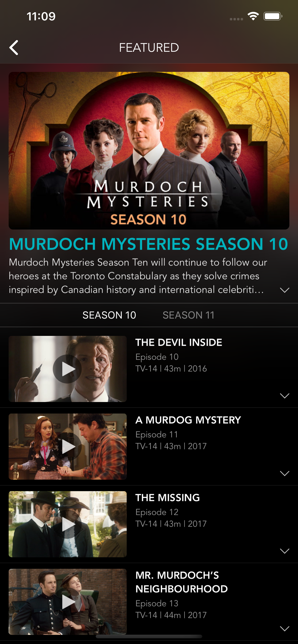Tap the battery indicator icon
Viewport: 298px width, 644px height.
[273, 16]
